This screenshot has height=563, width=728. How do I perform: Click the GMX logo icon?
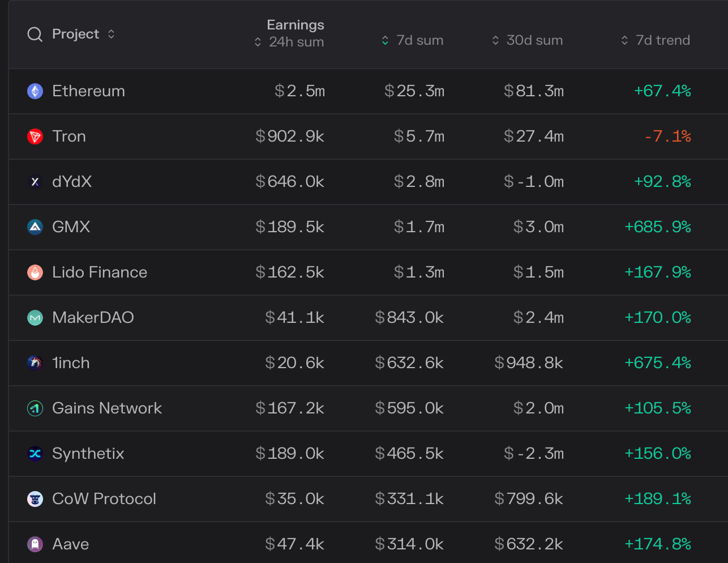[x=35, y=227]
